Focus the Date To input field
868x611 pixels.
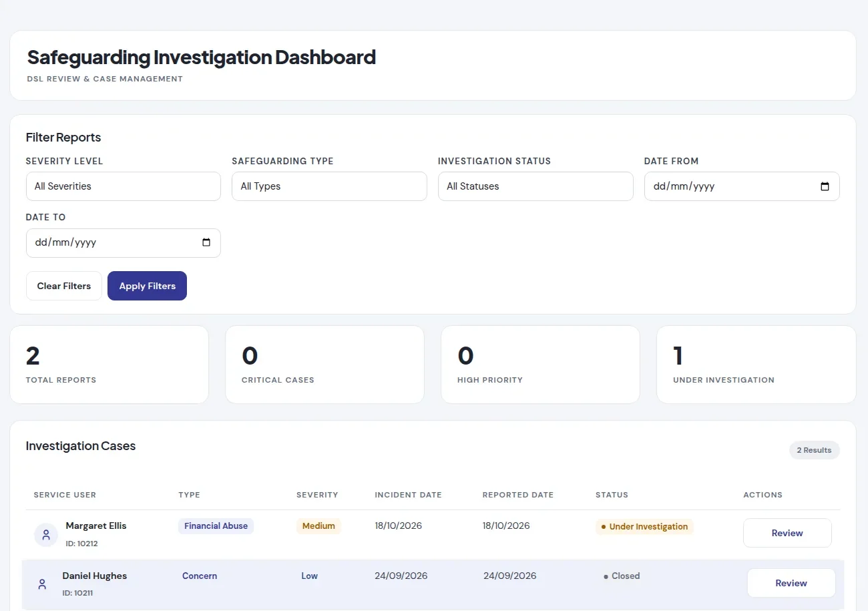tap(124, 242)
